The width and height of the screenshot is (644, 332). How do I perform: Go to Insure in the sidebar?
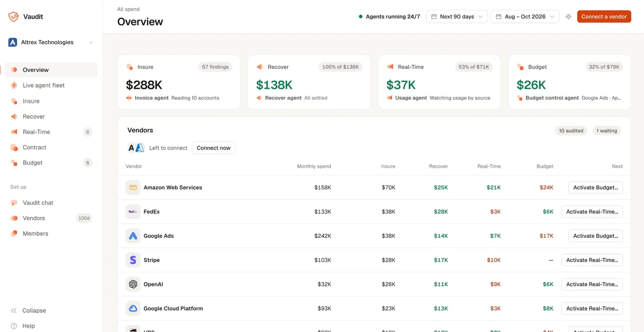click(x=51, y=101)
